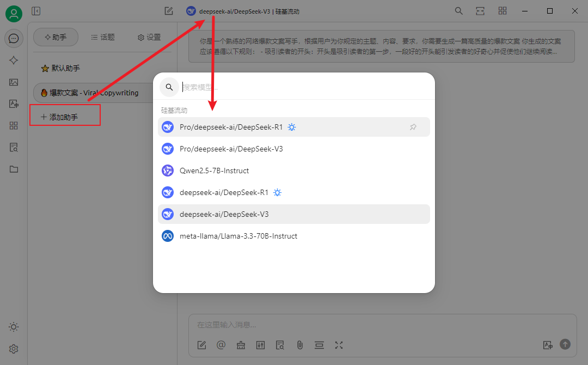The image size is (588, 365).
Task: Click the 添加助手 button
Action: pos(65,117)
